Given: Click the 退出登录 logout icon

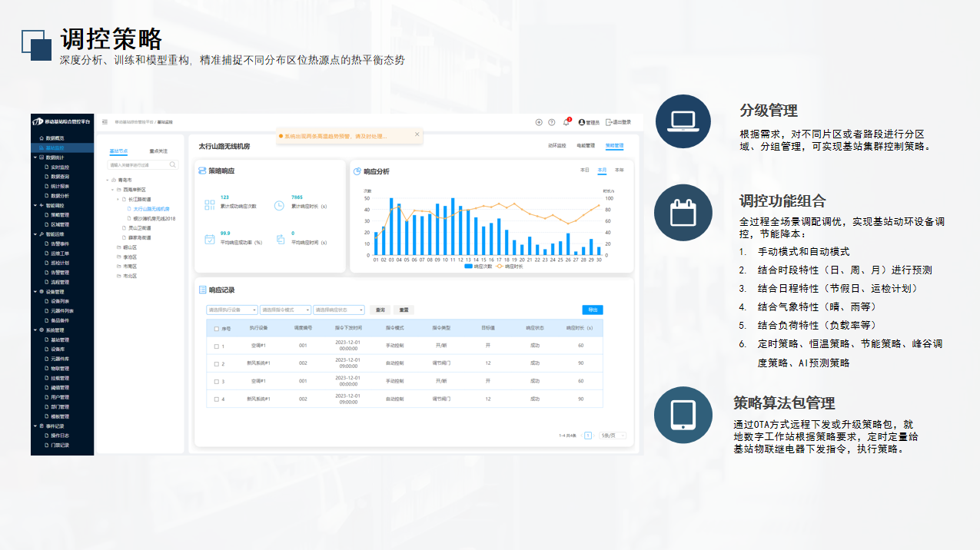Looking at the screenshot, I should point(609,122).
